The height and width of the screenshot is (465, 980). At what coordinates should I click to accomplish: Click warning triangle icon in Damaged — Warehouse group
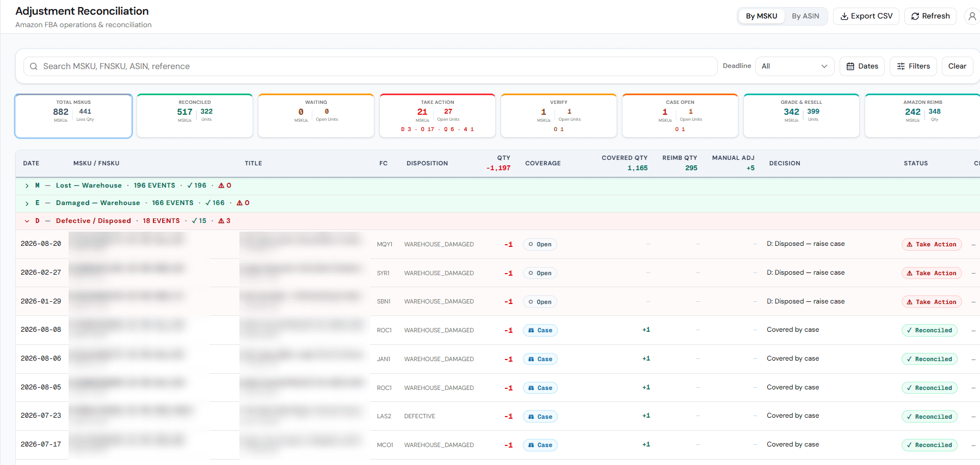pos(239,203)
